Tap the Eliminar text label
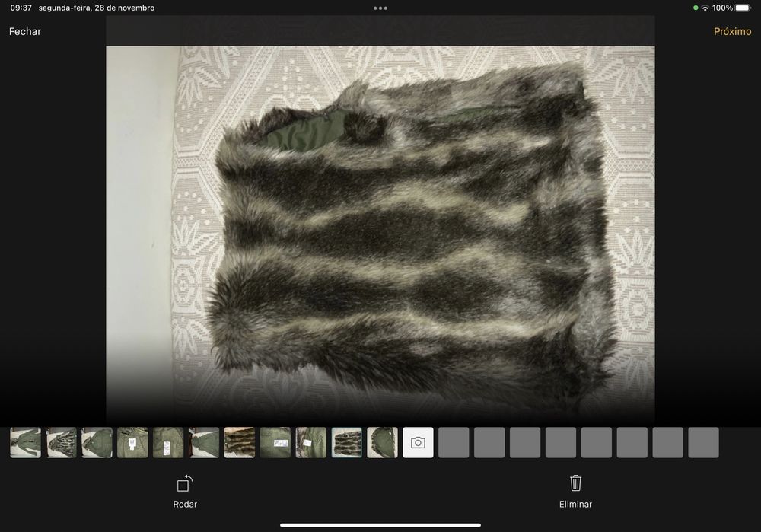Screen dimensions: 761x532 [575, 505]
